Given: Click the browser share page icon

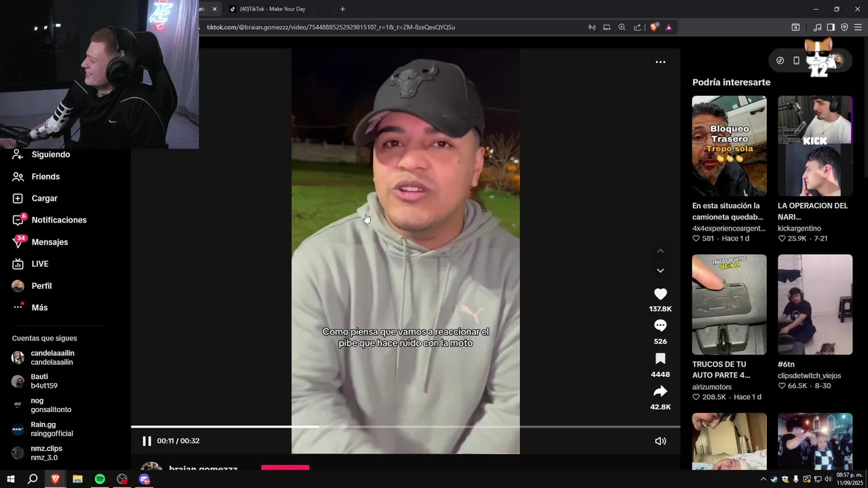Looking at the screenshot, I should 637,27.
